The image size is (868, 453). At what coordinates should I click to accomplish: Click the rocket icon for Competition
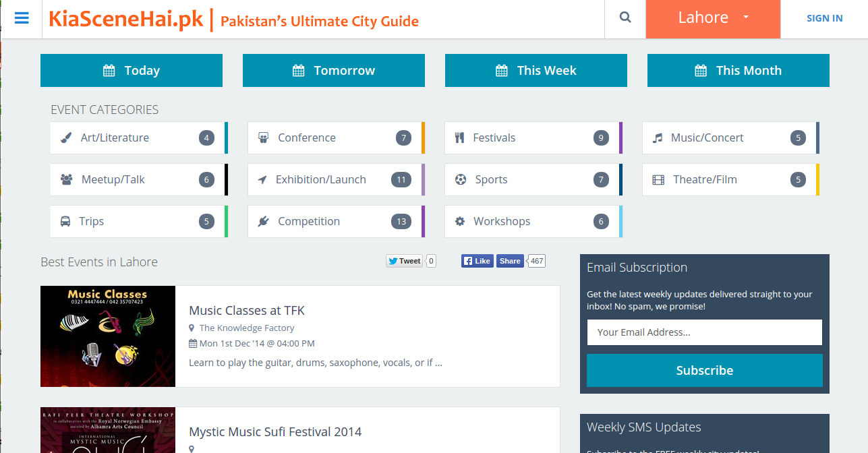click(264, 222)
